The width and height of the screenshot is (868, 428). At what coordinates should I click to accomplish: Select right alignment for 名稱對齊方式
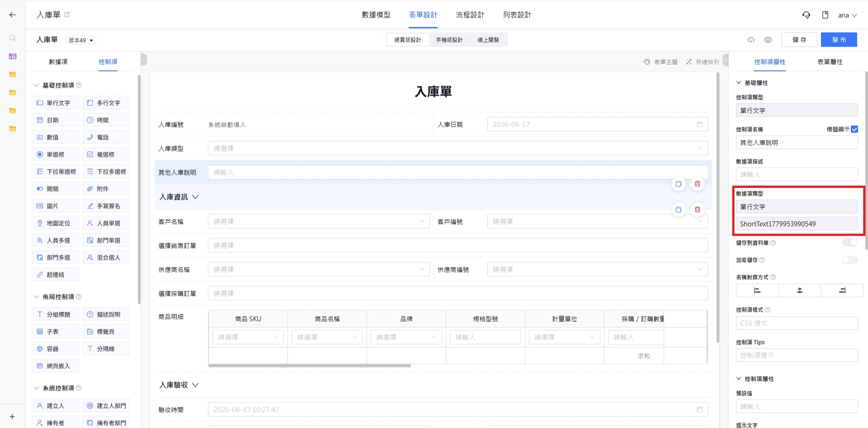pos(842,291)
